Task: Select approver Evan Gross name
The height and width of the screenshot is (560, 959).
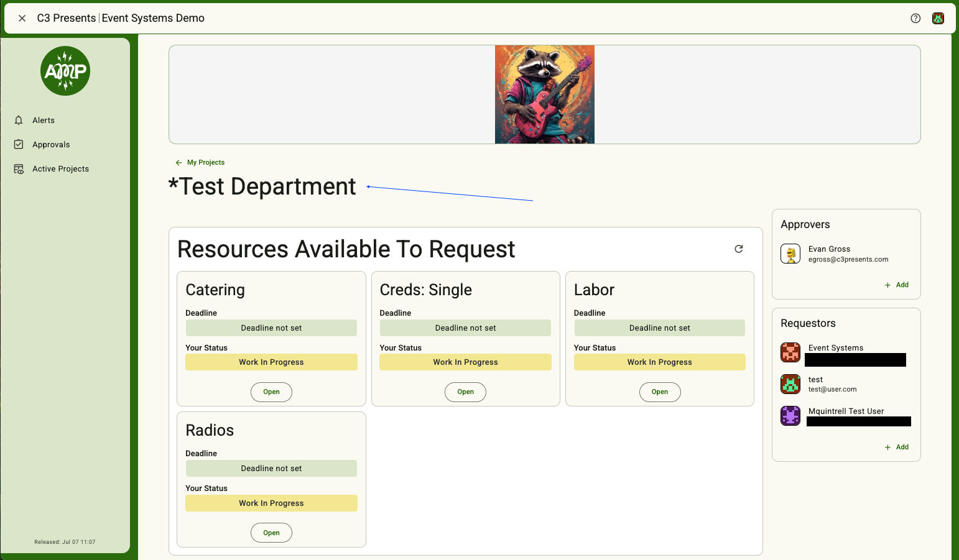Action: pos(829,249)
